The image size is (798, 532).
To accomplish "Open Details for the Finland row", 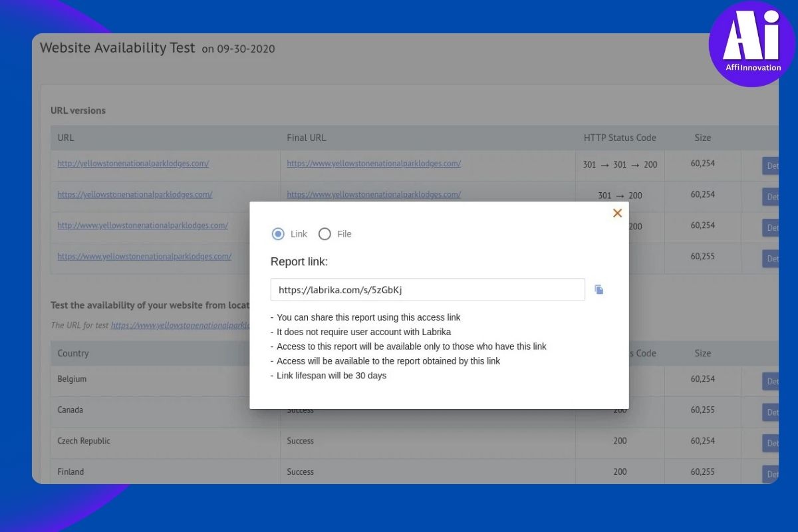I will click(x=771, y=474).
